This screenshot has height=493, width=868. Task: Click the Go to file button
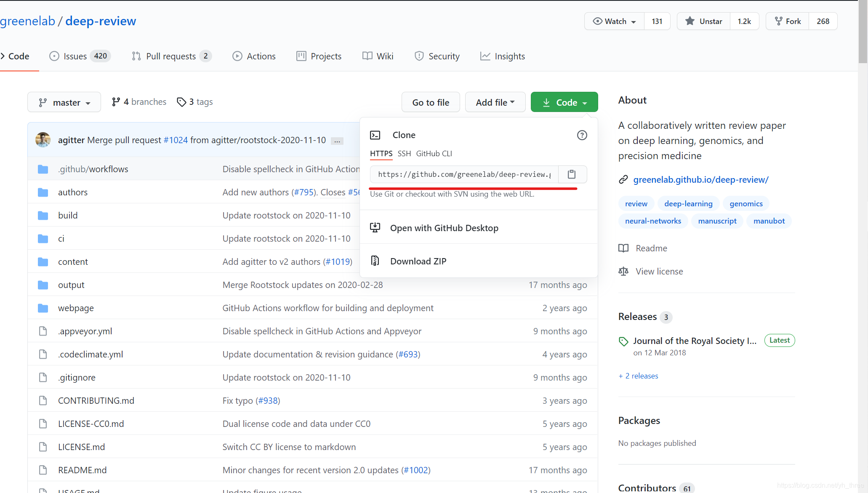pos(431,102)
